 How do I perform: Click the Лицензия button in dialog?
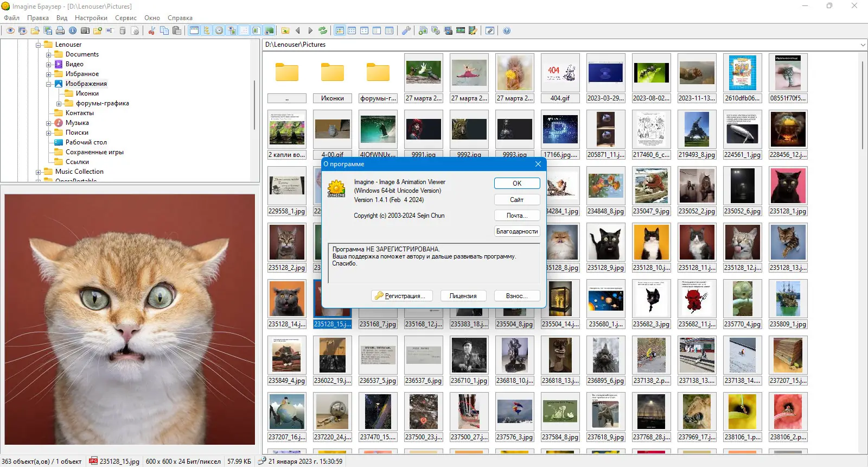[463, 296]
